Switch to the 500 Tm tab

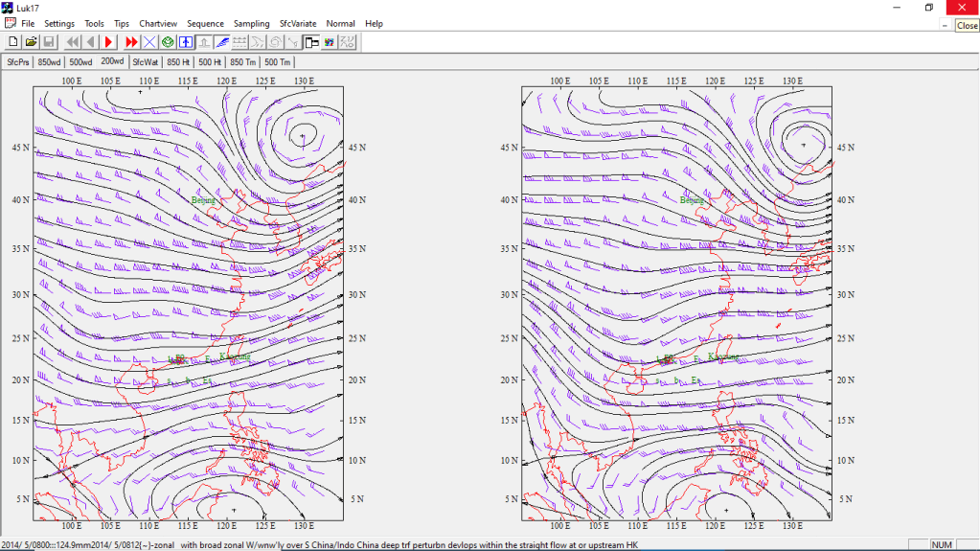[x=278, y=61]
